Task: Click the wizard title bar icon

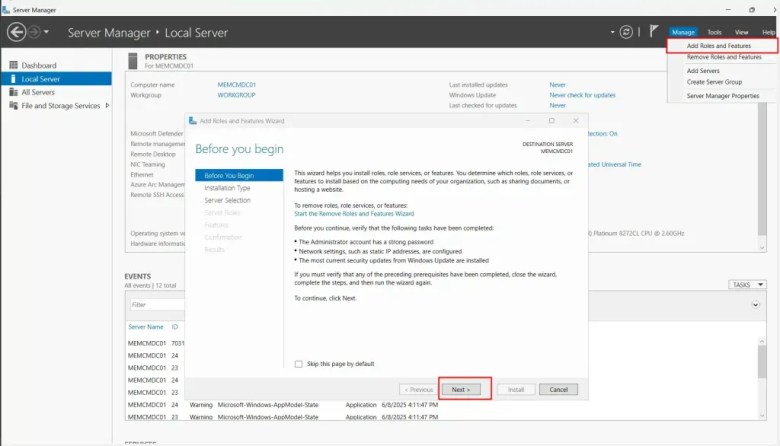Action: coord(193,120)
